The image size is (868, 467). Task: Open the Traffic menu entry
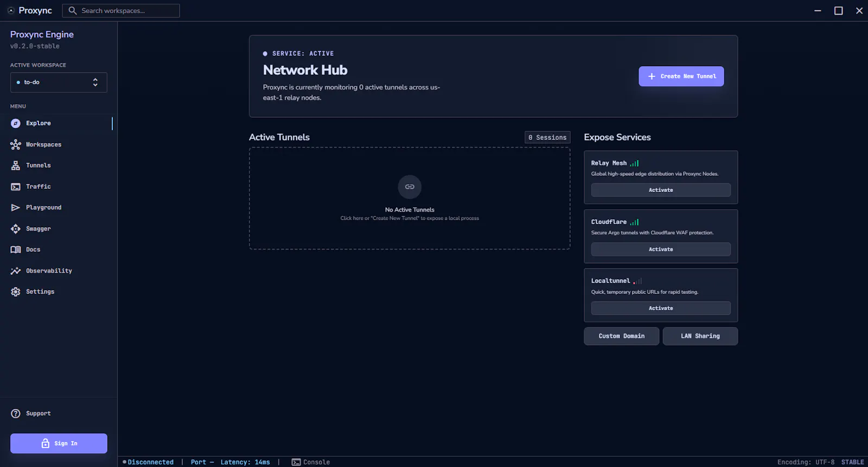pos(59,187)
